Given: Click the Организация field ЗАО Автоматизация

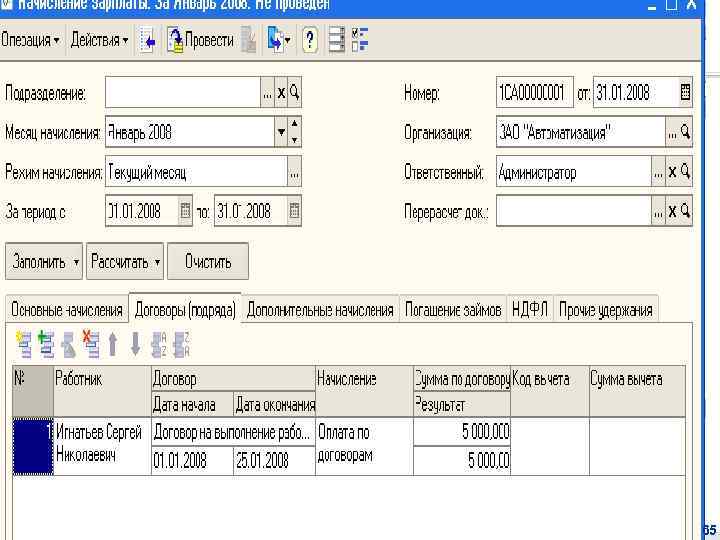Looking at the screenshot, I should pos(581,132).
